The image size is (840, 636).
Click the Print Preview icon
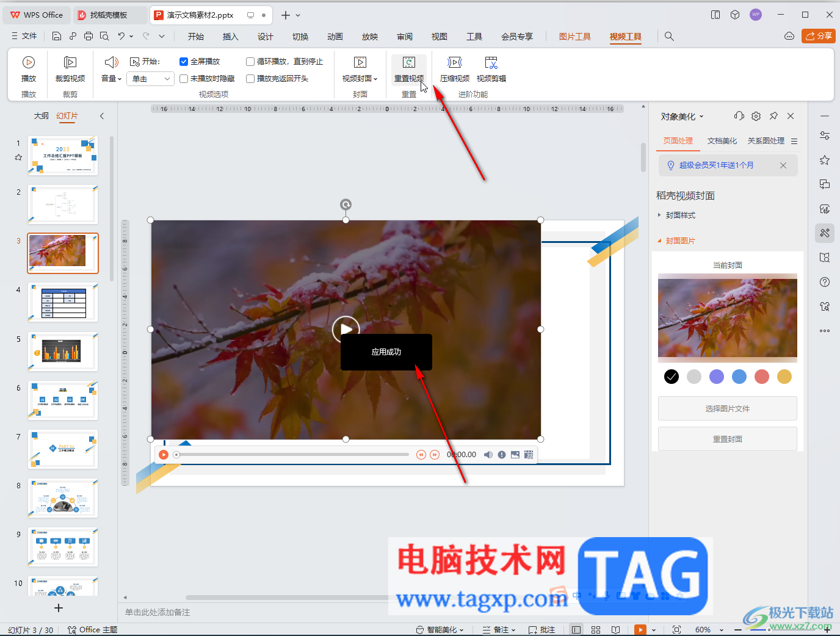(x=104, y=37)
